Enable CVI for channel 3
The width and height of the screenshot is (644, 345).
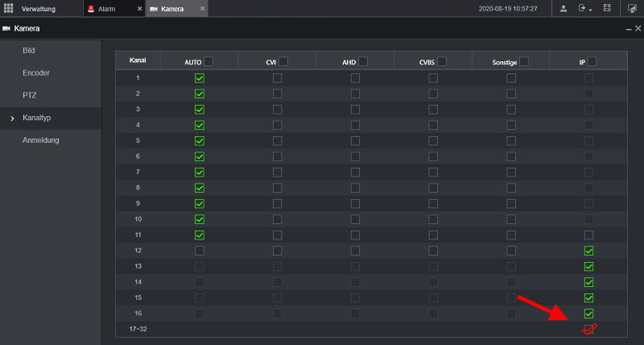pos(277,109)
